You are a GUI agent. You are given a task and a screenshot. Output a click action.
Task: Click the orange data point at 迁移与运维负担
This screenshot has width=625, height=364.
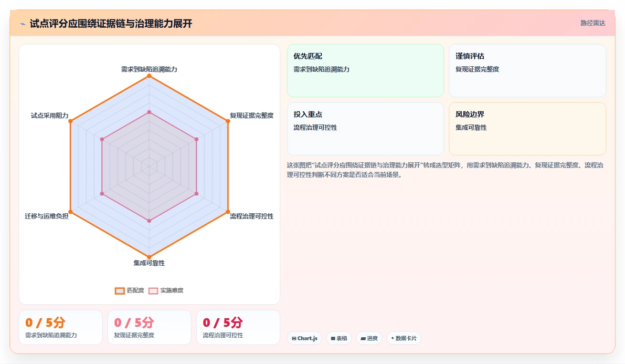71,211
